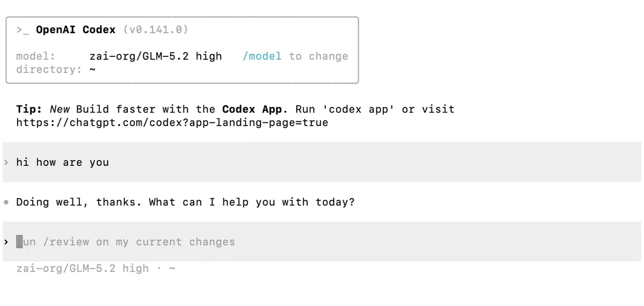Click the highlighted block cursor in the input
Screen dimensions: 644x306
19,242
